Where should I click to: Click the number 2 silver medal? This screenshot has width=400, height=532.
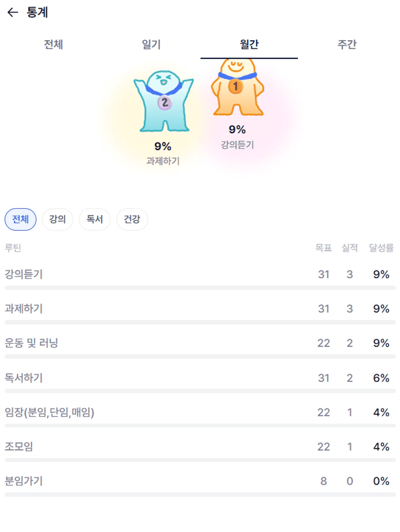point(164,102)
